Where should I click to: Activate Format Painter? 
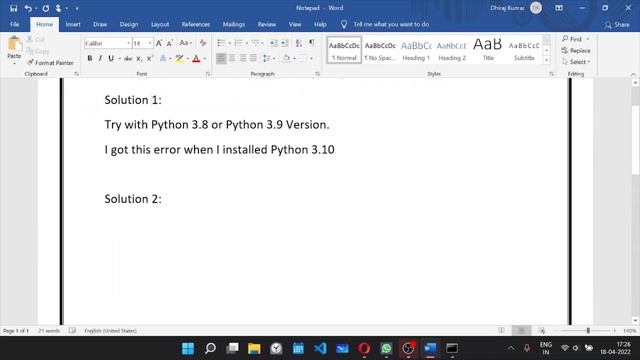[51, 63]
